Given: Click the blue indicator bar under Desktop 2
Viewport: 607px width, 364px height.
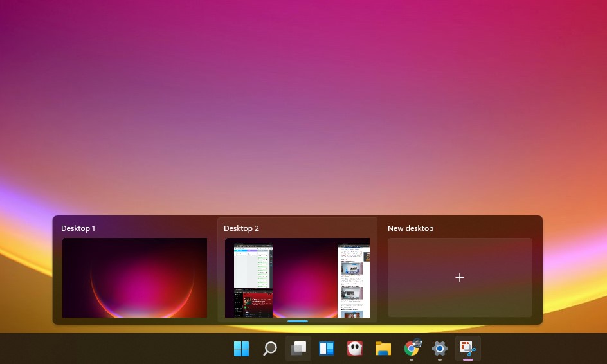Looking at the screenshot, I should coord(298,321).
